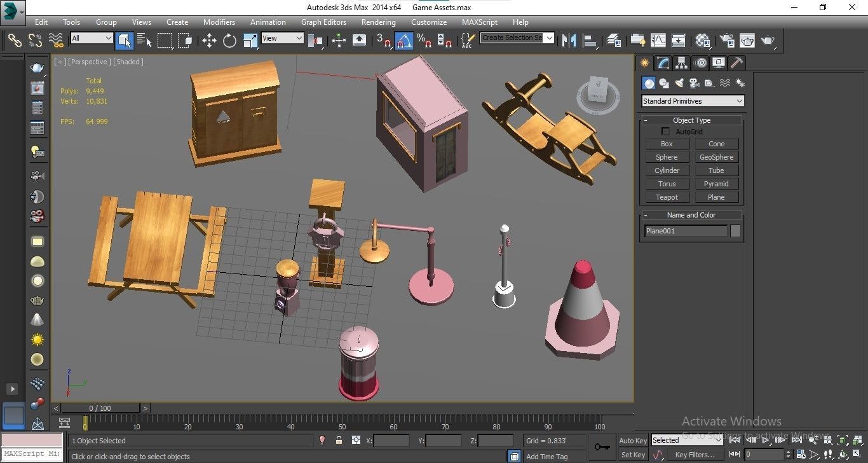The height and width of the screenshot is (463, 868).
Task: Click the Cameras category icon
Action: (x=694, y=83)
